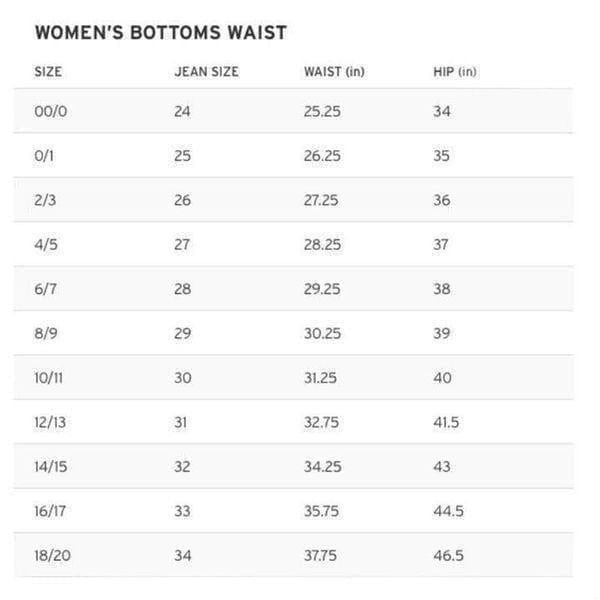Viewport: 600px width, 600px height.
Task: Click the 4/5 size cell
Action: pyautogui.click(x=46, y=245)
